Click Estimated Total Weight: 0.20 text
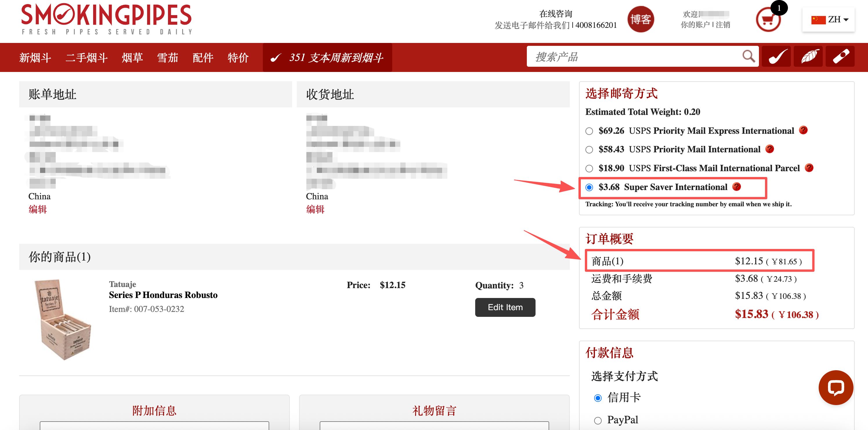This screenshot has width=868, height=430. coord(642,112)
